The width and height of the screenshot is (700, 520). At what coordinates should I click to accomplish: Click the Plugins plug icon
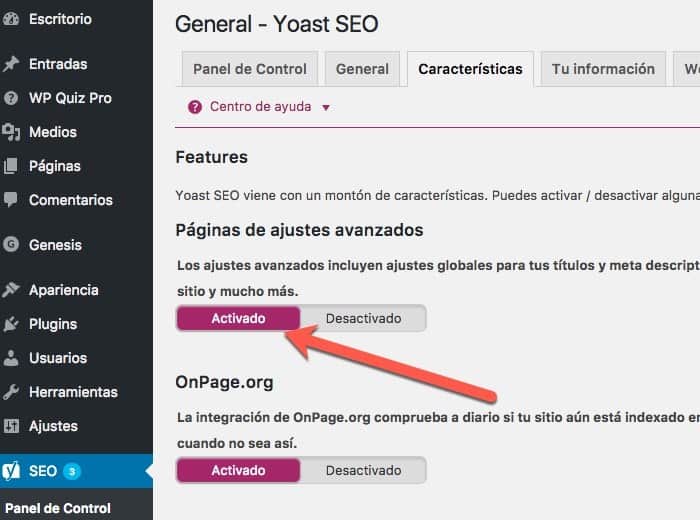[11, 324]
